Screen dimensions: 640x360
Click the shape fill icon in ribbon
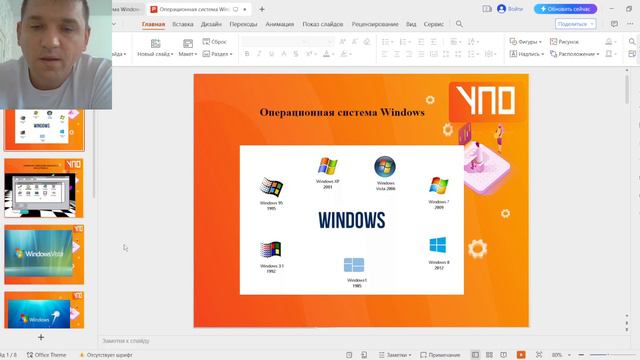coord(610,42)
